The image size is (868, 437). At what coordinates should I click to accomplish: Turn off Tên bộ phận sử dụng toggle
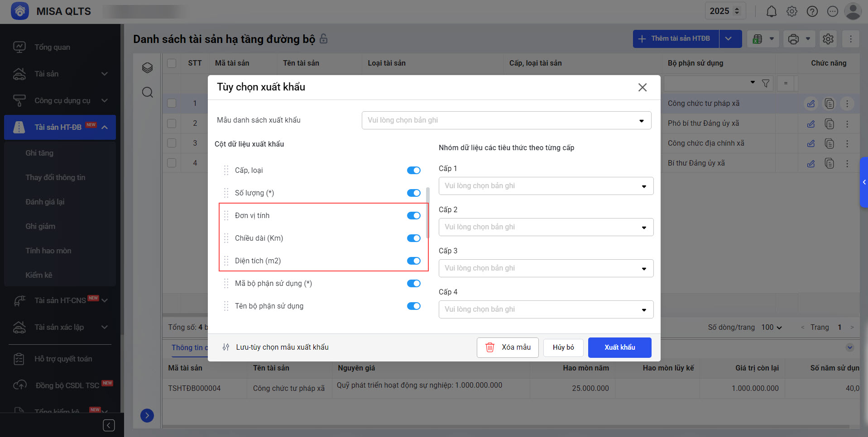413,306
